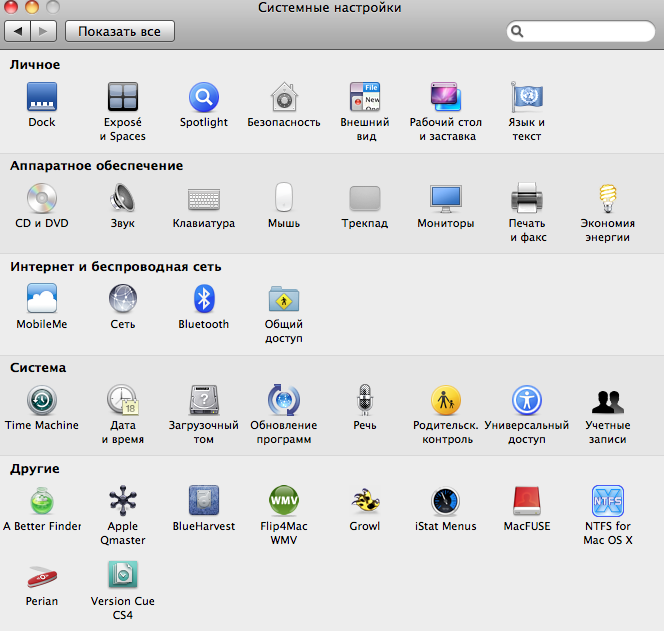Open Учетные записи accounts pane
Screen dimensions: 664x631
608,401
